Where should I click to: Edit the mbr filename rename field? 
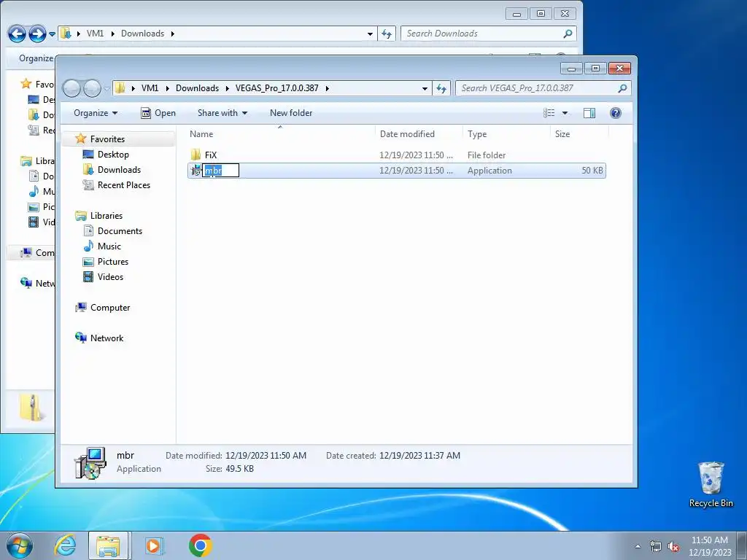point(220,171)
